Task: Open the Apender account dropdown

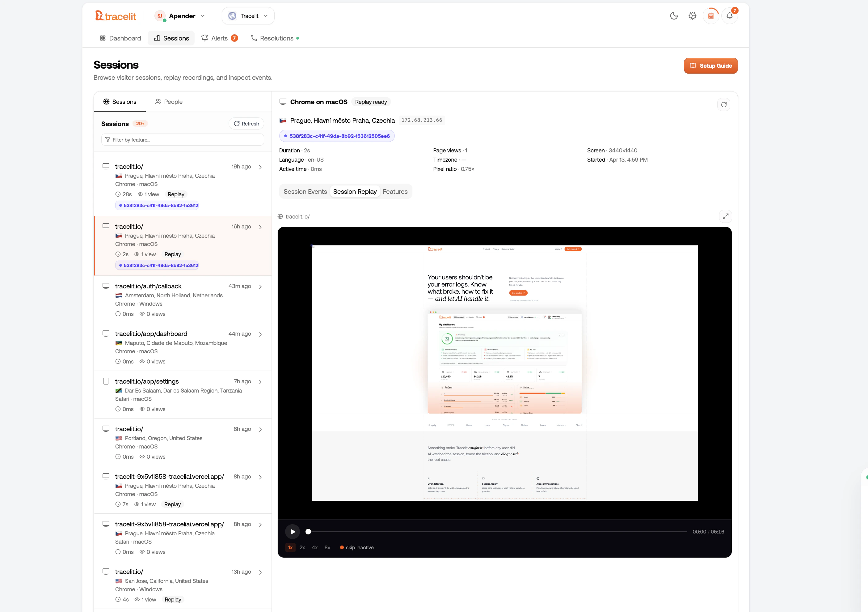Action: (180, 16)
